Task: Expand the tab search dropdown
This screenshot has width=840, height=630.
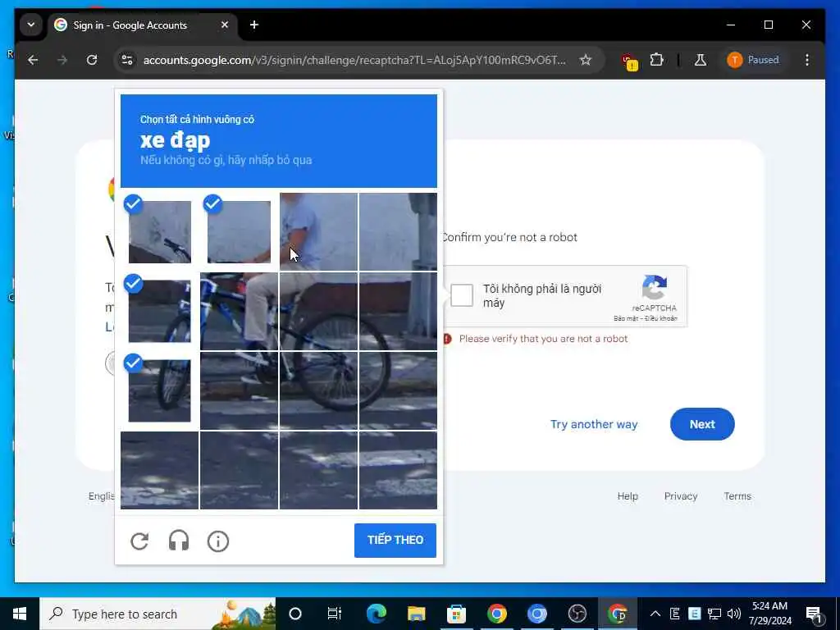Action: tap(31, 25)
